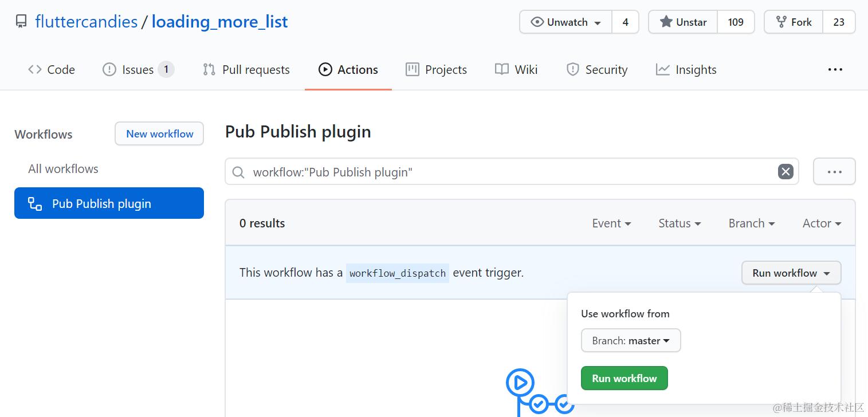The height and width of the screenshot is (417, 868).
Task: Switch to the Issues tab
Action: [x=138, y=69]
